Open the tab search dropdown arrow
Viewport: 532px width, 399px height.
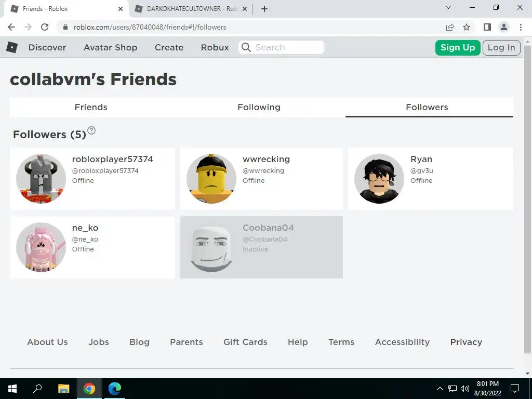coord(448,7)
